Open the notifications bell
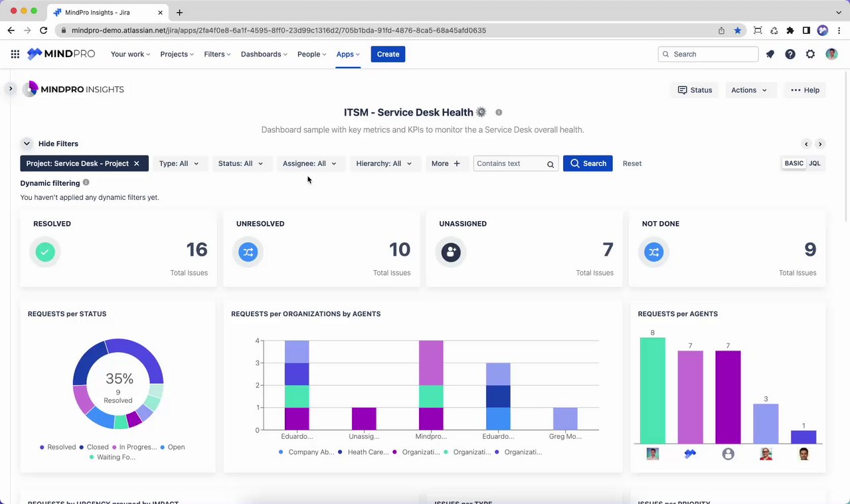The height and width of the screenshot is (504, 850). (x=770, y=54)
